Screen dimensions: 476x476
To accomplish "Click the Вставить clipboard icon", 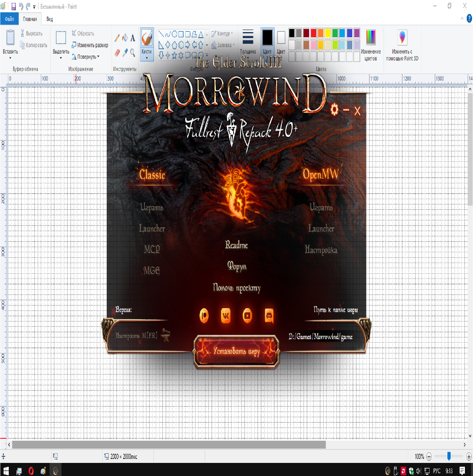I will pyautogui.click(x=10, y=38).
